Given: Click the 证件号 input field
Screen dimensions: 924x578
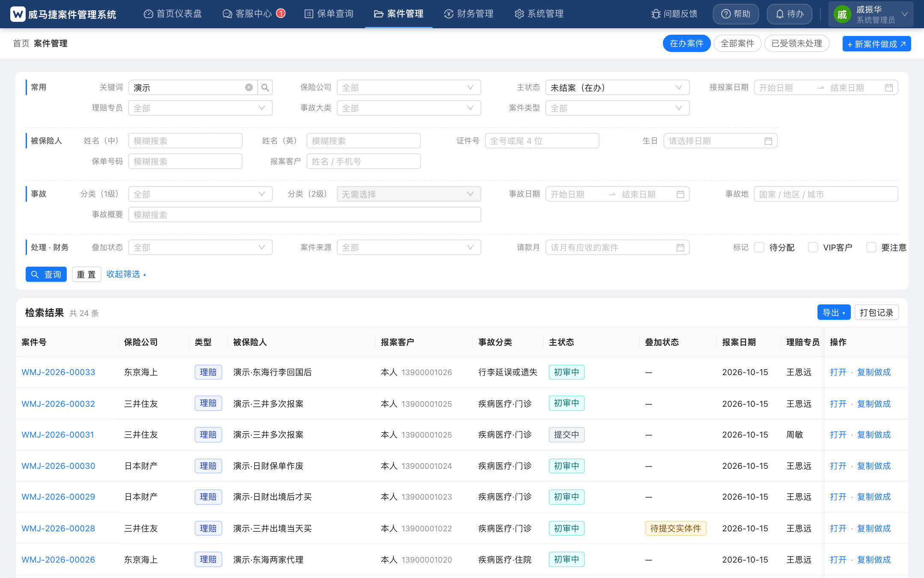Looking at the screenshot, I should click(x=542, y=141).
